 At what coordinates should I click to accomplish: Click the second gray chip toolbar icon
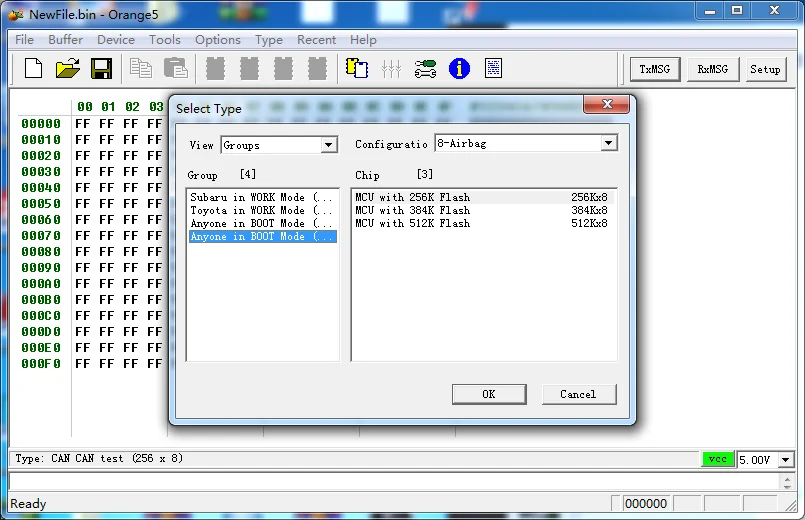[249, 68]
